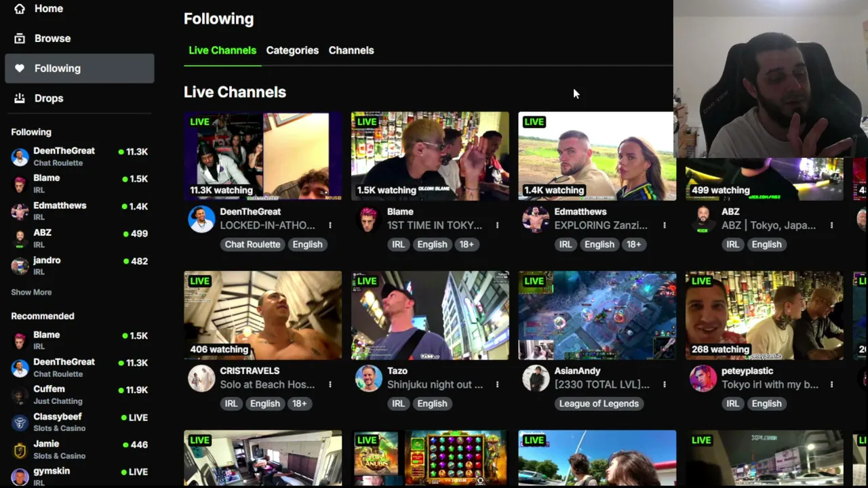Open the 'LOCKED-IN-ATHO...' stream title link
This screenshot has width=868, height=488.
click(268, 225)
